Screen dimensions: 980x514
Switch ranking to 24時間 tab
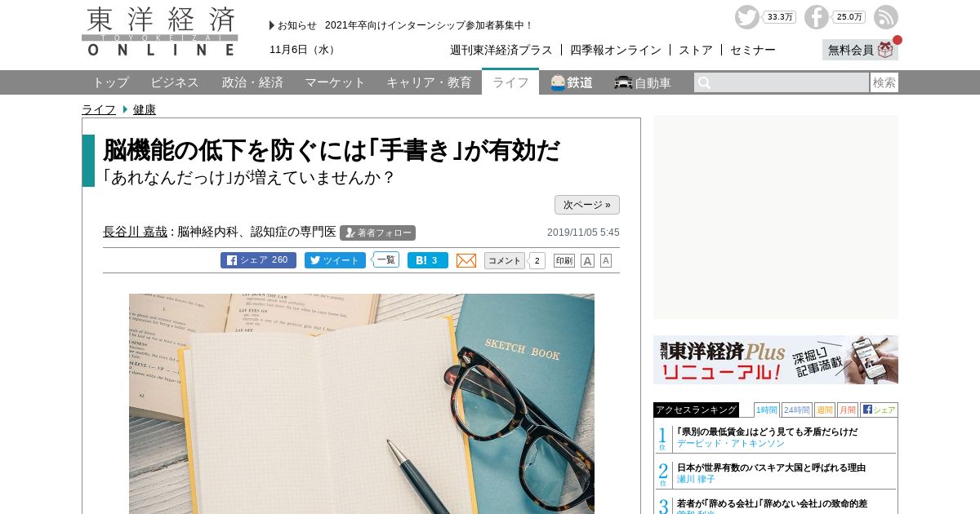click(796, 410)
